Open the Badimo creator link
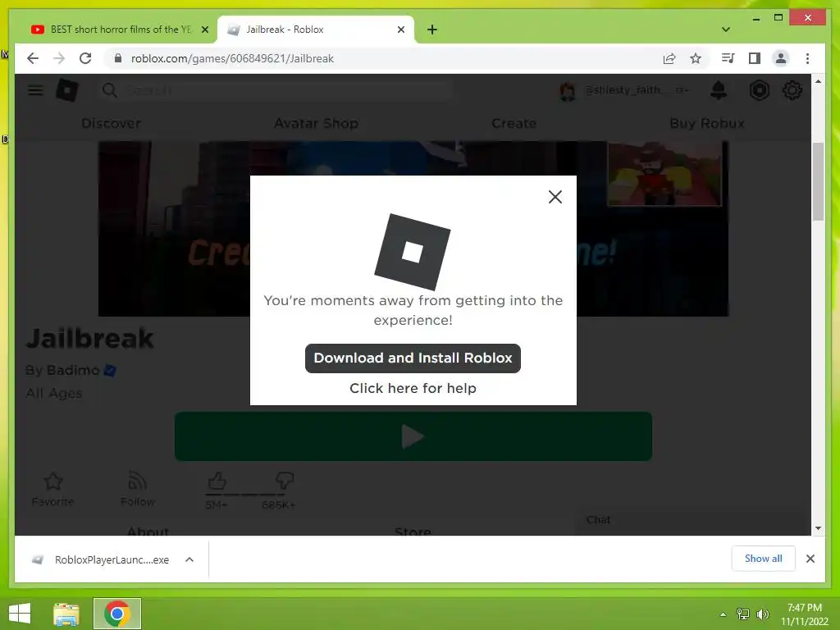Viewport: 840px width, 630px height. 73,370
